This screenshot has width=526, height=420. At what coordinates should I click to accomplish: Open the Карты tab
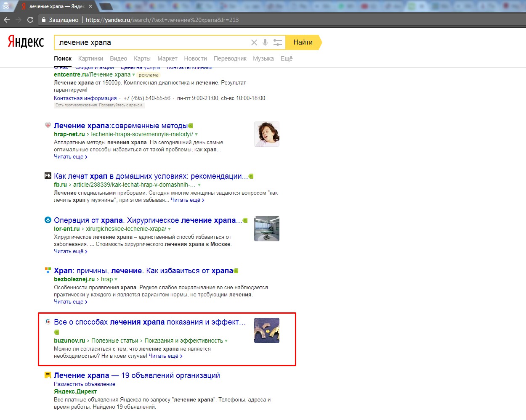coord(142,58)
